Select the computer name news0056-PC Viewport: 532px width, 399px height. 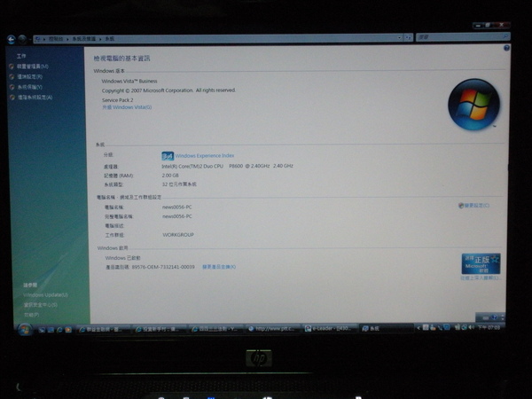(x=176, y=207)
